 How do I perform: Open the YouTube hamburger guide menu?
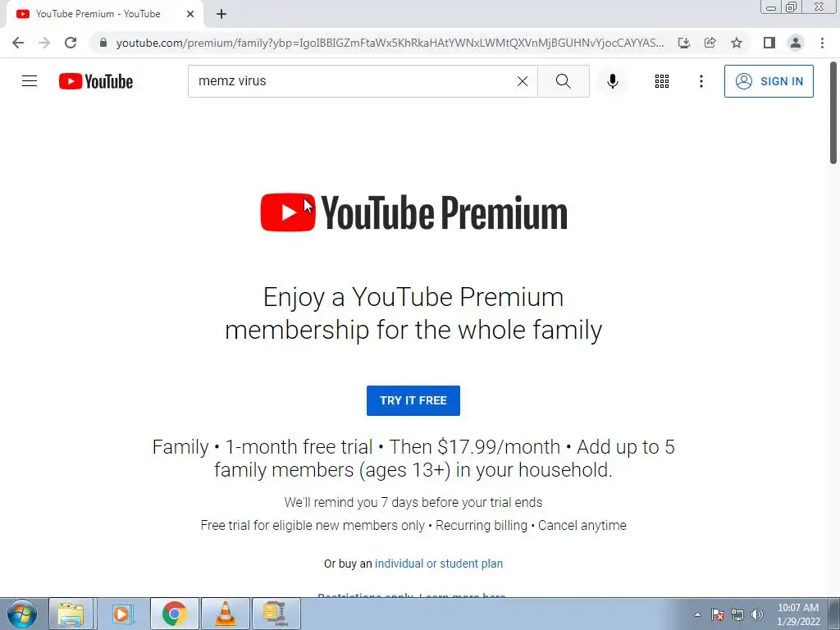(x=30, y=81)
